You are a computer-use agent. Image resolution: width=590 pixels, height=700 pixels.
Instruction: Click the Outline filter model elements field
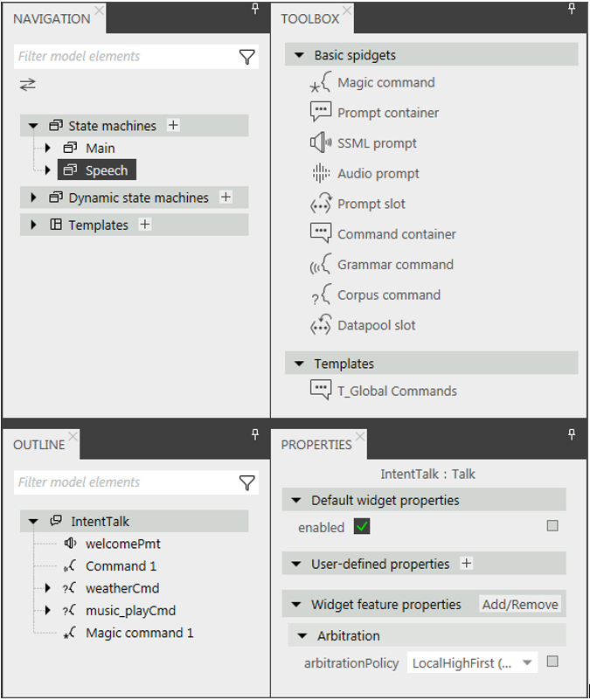pyautogui.click(x=126, y=482)
